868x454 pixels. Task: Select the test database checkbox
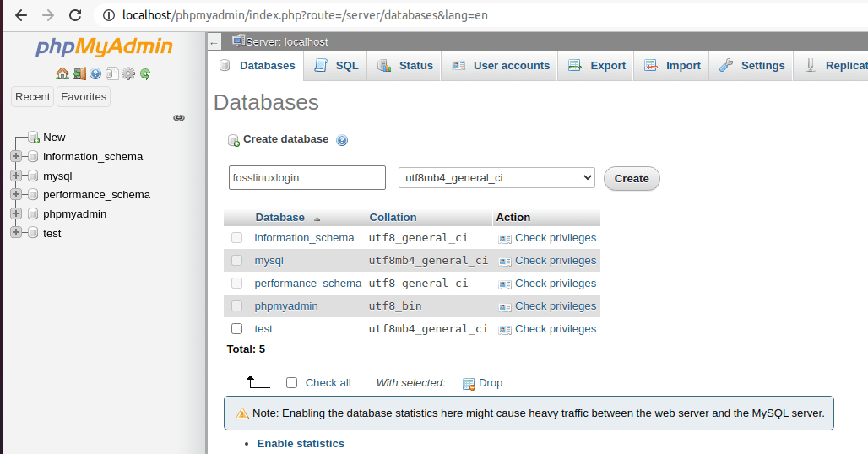pos(237,328)
